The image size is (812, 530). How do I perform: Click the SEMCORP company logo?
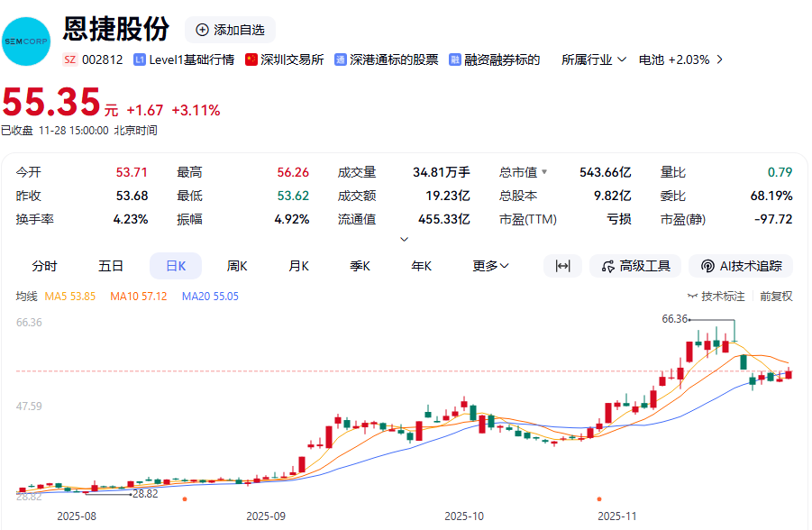point(26,41)
